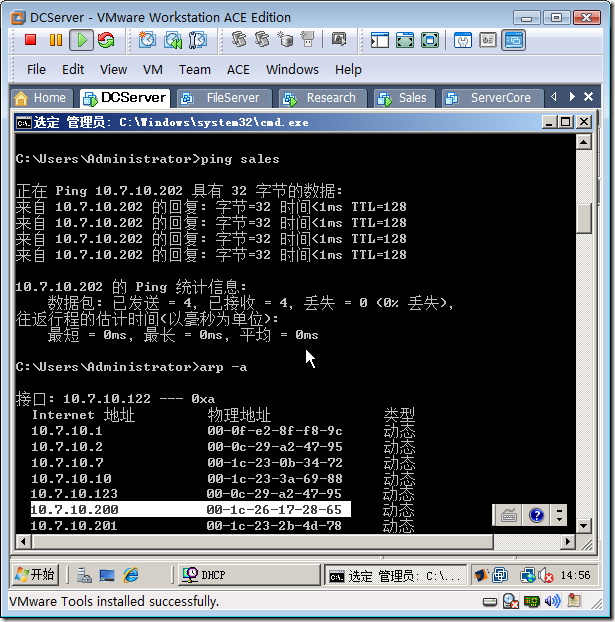This screenshot has width=615, height=622.
Task: Switch to the ServerCore tab
Action: pyautogui.click(x=492, y=98)
